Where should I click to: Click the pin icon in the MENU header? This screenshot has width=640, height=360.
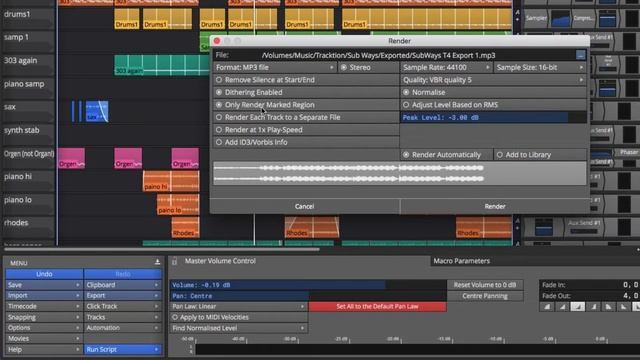pyautogui.click(x=157, y=262)
